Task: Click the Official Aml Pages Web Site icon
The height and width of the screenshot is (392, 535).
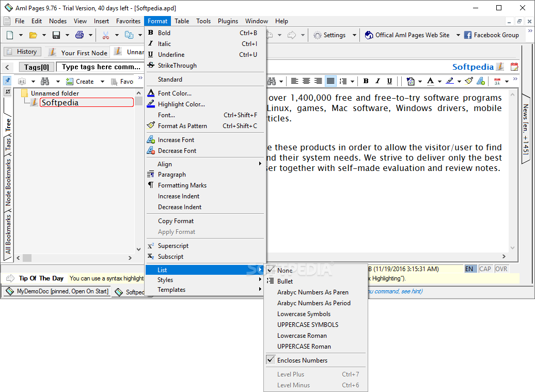Action: pyautogui.click(x=369, y=35)
